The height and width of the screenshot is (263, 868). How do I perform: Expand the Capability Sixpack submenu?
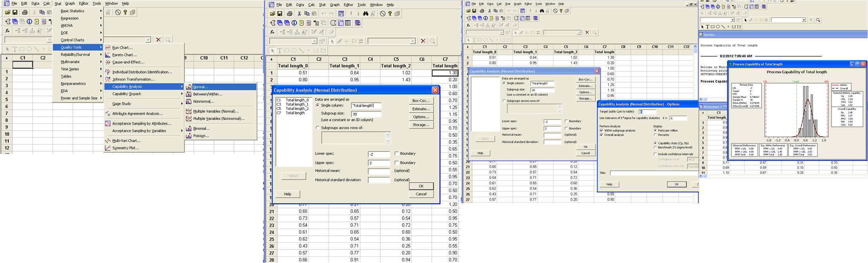point(144,94)
